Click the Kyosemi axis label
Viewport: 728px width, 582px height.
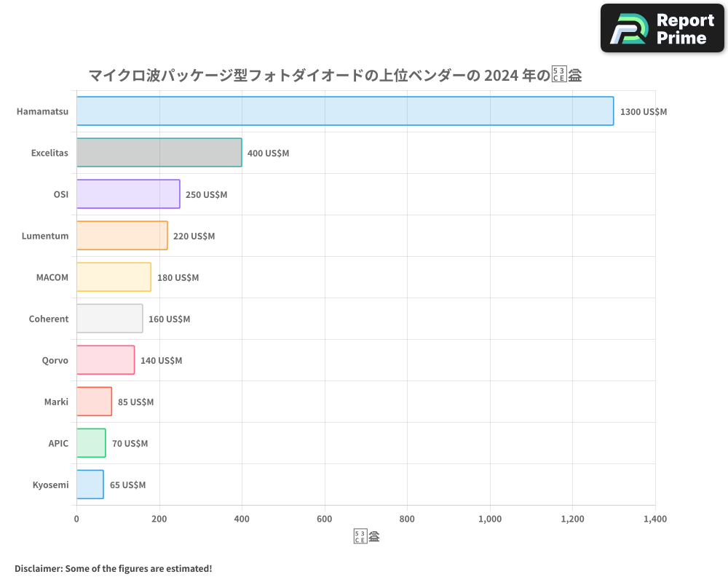51,485
